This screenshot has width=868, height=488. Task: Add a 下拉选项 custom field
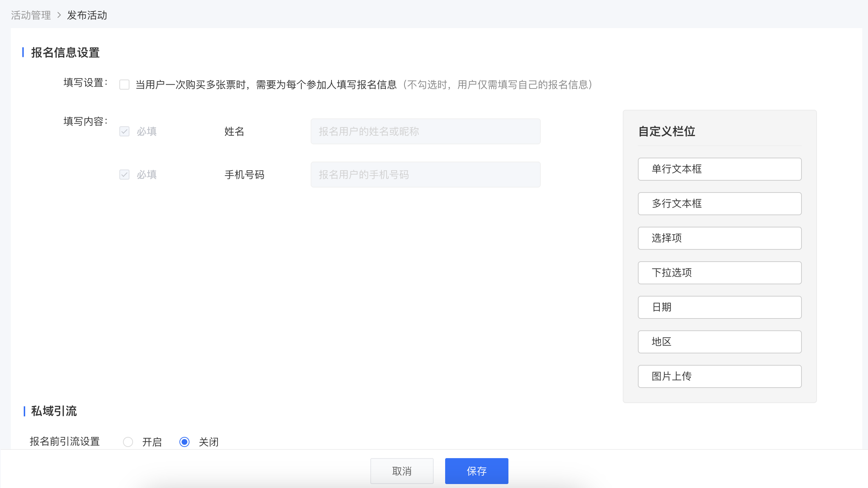[x=720, y=273]
